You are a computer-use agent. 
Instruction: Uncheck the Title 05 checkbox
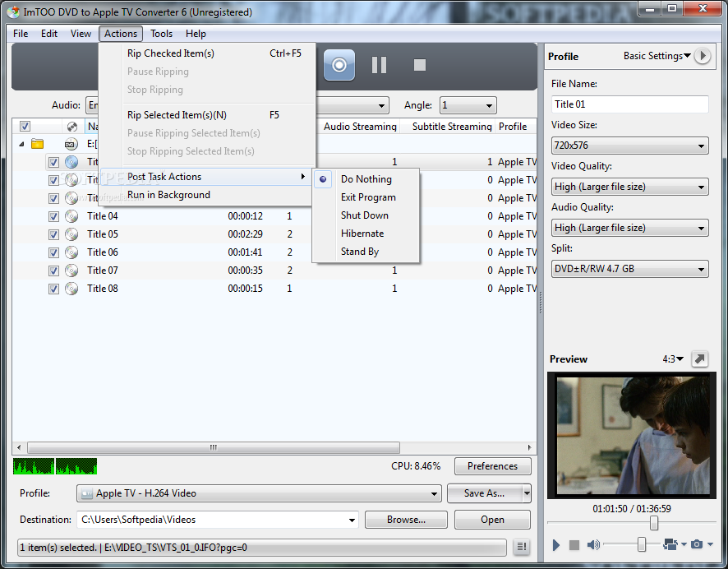click(x=54, y=234)
